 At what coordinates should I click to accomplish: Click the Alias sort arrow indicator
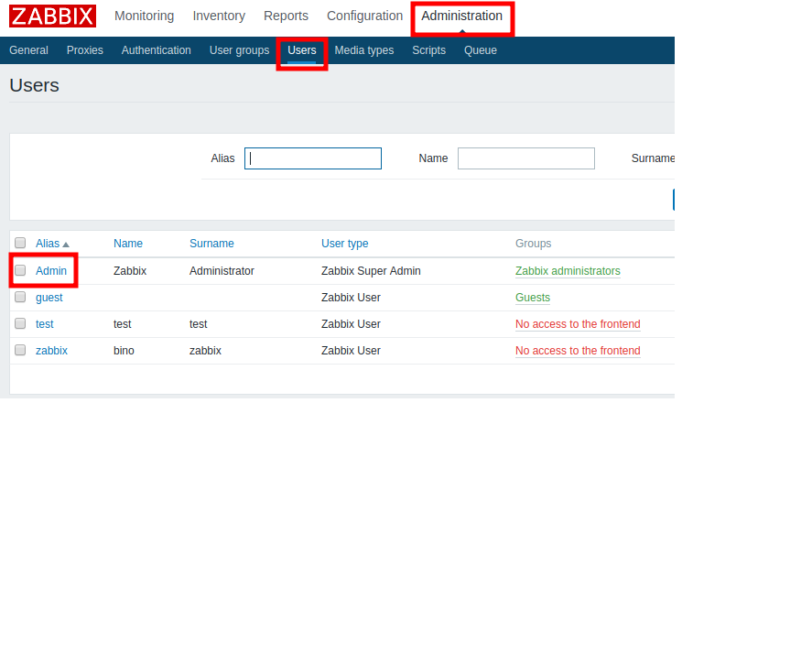tap(66, 245)
